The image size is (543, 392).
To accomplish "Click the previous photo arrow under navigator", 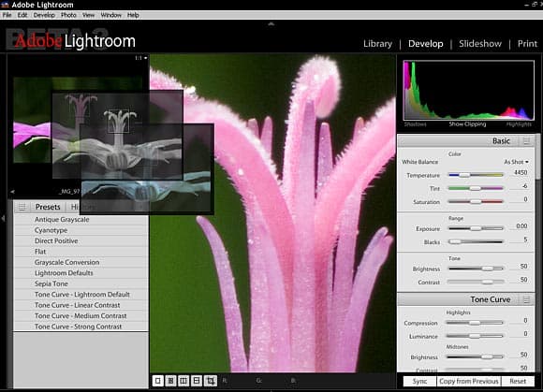I will 12,192.
